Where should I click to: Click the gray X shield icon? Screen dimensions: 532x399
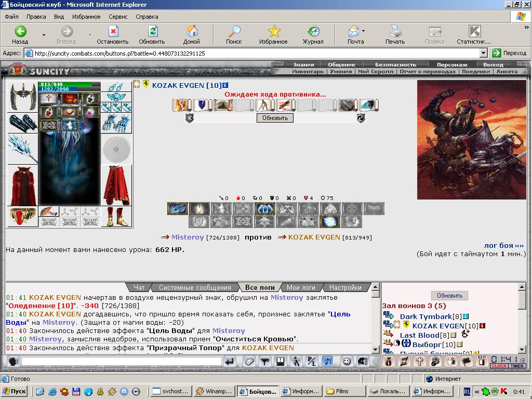click(189, 118)
